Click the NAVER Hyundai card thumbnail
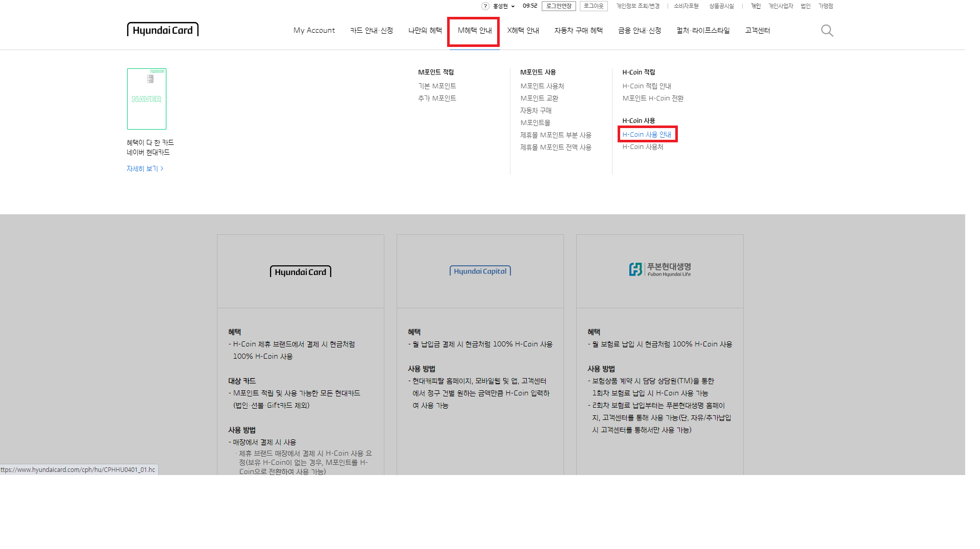Image resolution: width=980 pixels, height=549 pixels. point(146,99)
